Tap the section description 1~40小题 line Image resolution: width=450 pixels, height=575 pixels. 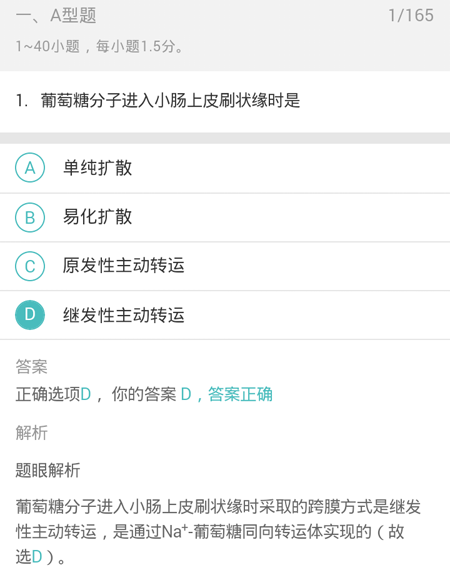click(x=99, y=47)
